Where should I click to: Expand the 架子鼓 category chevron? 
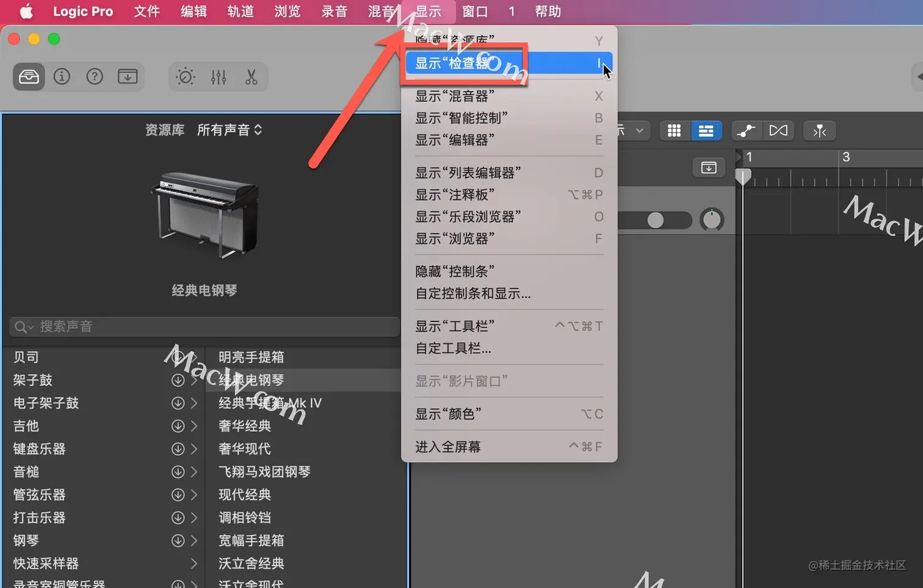coord(194,380)
